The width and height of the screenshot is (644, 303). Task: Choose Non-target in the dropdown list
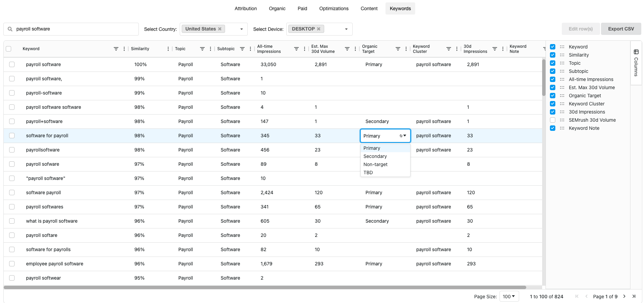coord(385,164)
